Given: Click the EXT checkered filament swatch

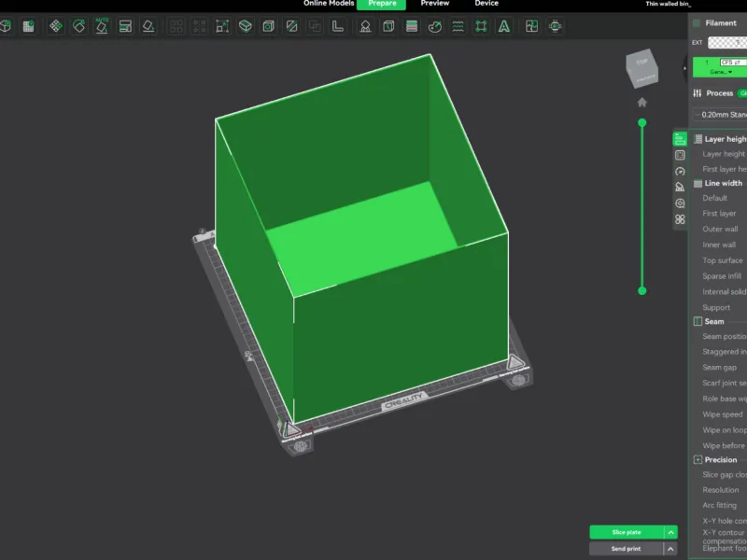Looking at the screenshot, I should coord(727,42).
